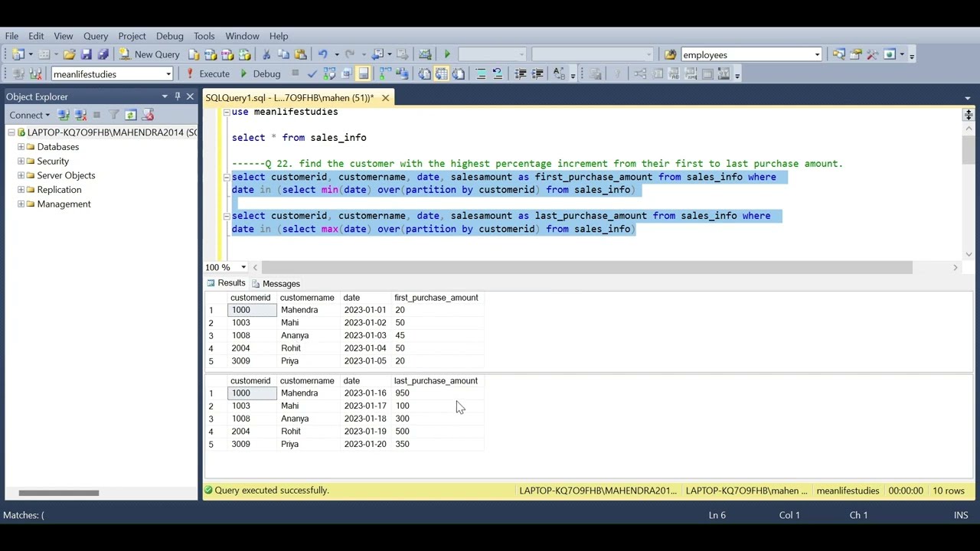Click Object Explorer horizontal scrollbar thumb
The width and height of the screenshot is (980, 551).
coord(59,493)
